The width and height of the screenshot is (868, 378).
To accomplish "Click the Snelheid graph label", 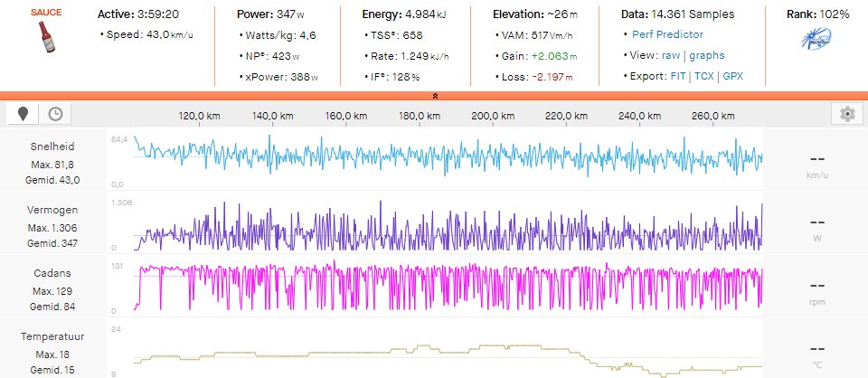I will tap(52, 146).
